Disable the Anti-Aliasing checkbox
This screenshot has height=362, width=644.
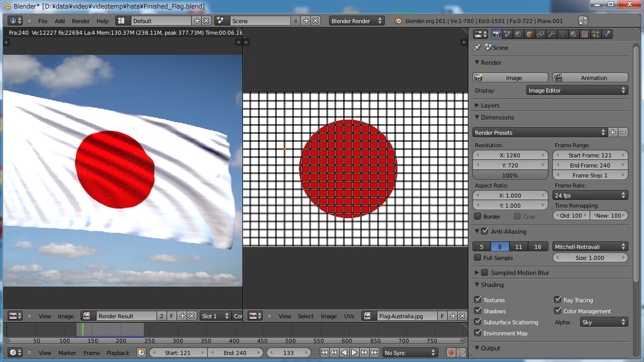(x=485, y=231)
